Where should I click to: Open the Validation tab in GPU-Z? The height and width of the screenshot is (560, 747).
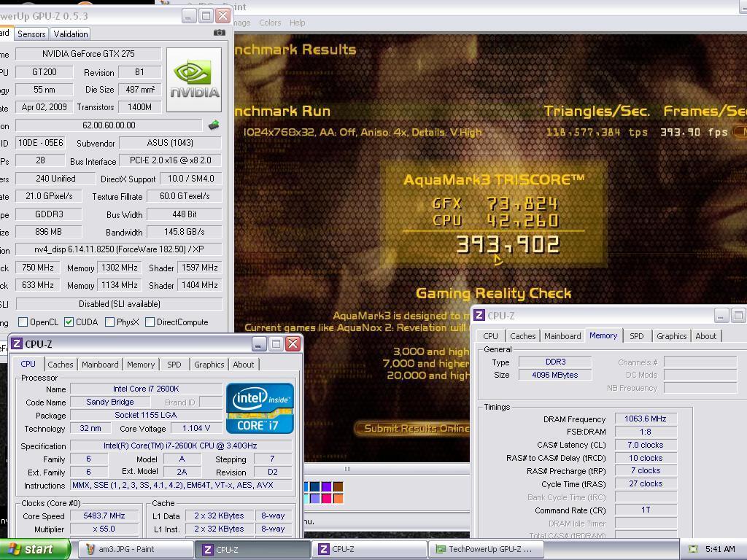pyautogui.click(x=71, y=34)
